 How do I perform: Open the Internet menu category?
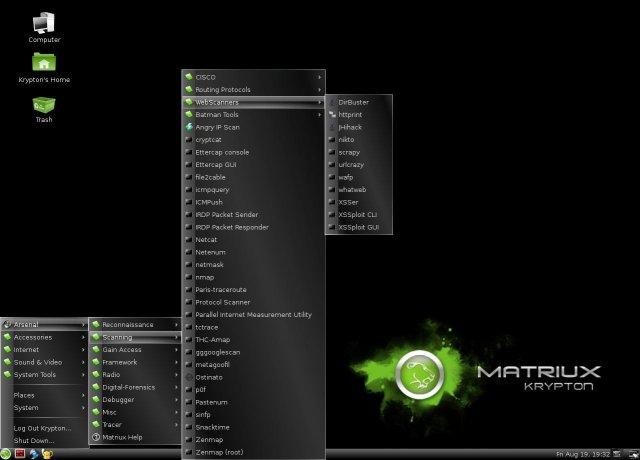pyautogui.click(x=44, y=350)
